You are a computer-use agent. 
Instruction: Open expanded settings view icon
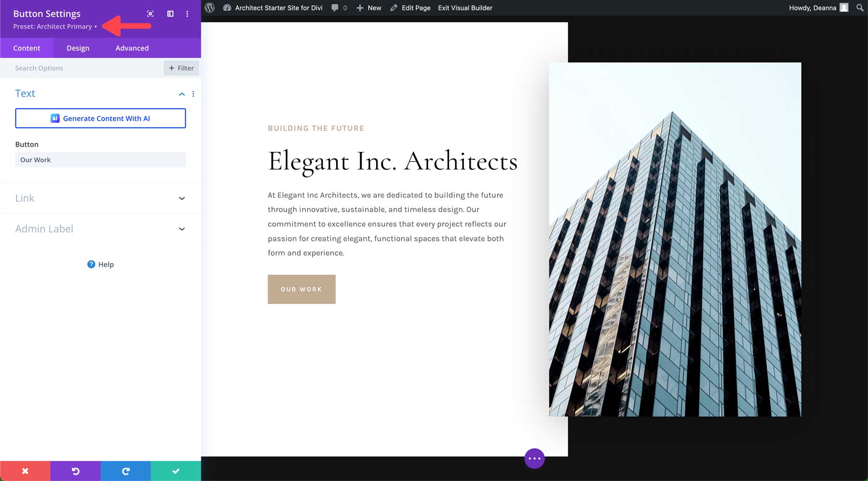pyautogui.click(x=150, y=14)
